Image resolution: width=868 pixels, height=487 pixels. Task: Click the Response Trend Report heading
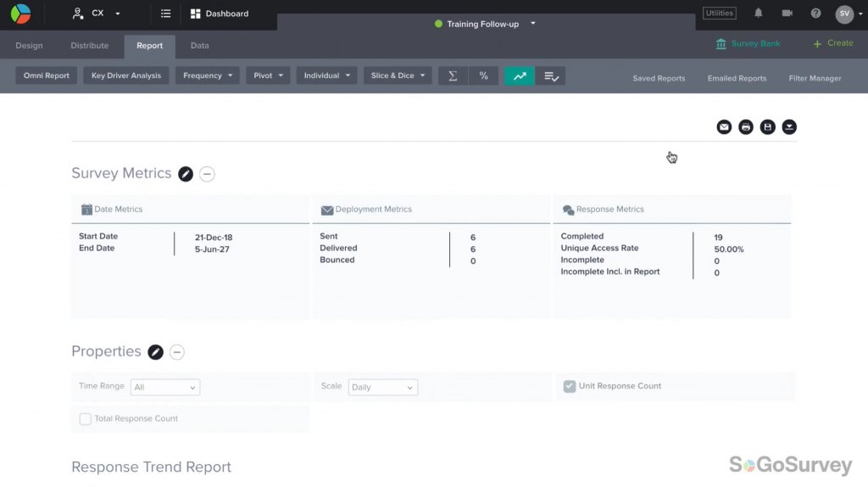[151, 467]
